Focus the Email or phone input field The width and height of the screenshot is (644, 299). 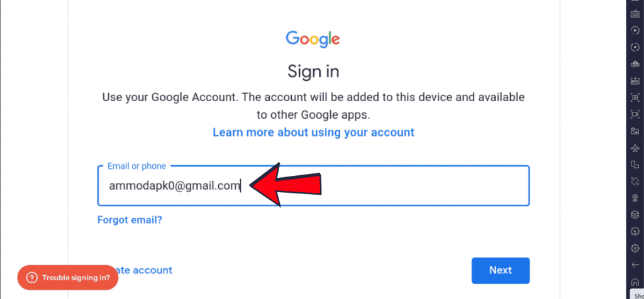coord(313,186)
